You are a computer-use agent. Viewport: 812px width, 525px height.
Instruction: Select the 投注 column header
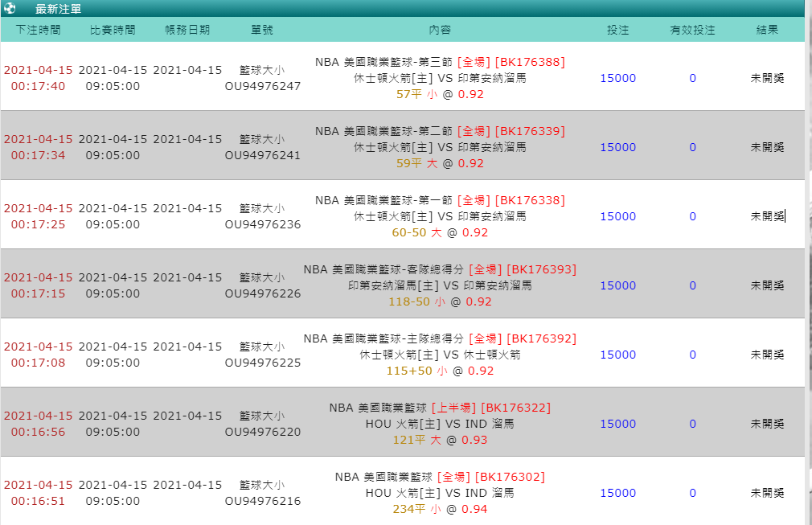click(x=617, y=30)
